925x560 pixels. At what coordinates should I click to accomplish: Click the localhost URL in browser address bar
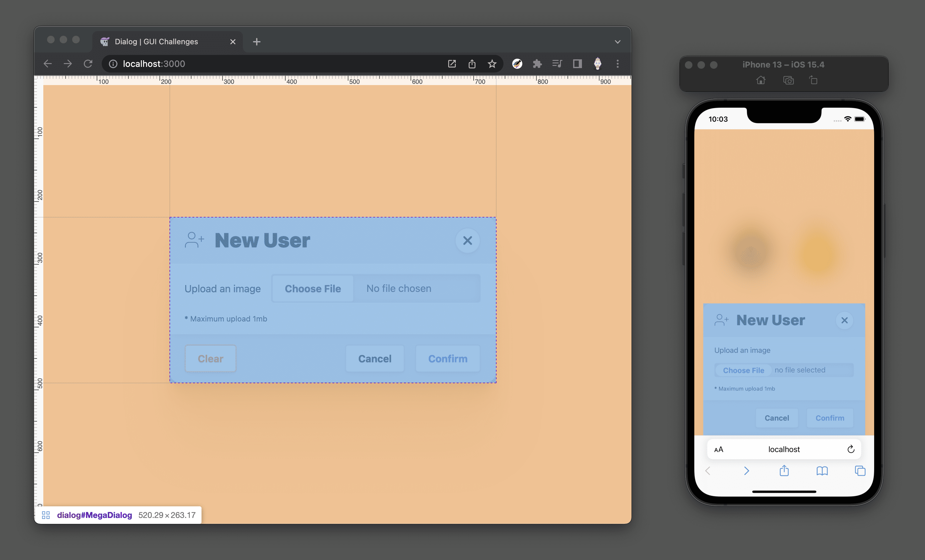pos(153,63)
